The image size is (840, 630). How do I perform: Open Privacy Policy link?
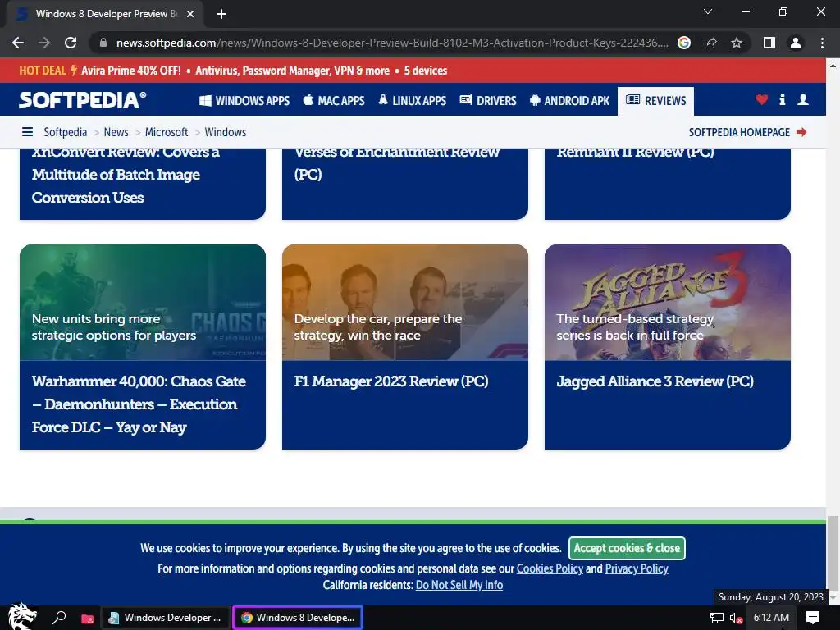637,568
